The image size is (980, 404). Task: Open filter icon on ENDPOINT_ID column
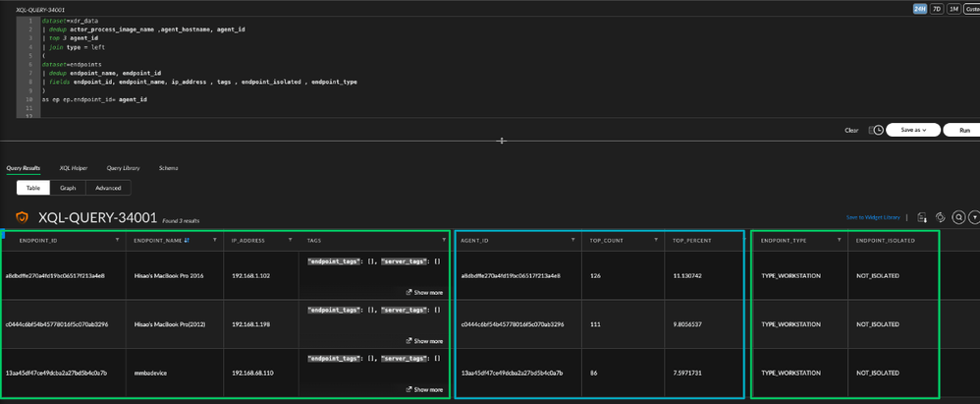tap(120, 240)
